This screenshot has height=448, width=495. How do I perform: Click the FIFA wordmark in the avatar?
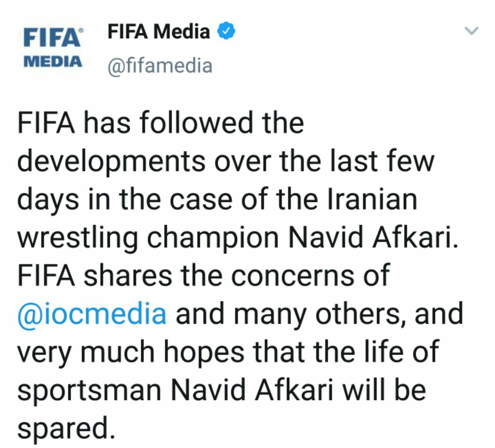(x=51, y=38)
